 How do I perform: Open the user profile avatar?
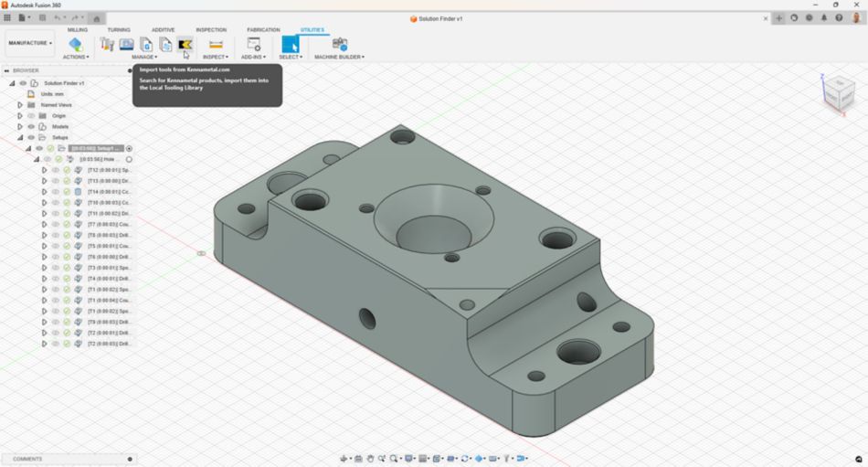coord(856,17)
